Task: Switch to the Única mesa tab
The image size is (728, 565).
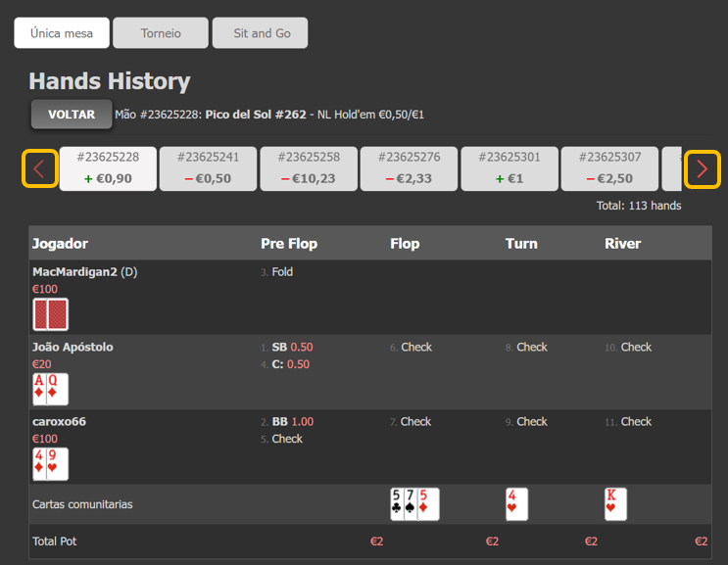Action: [x=62, y=32]
